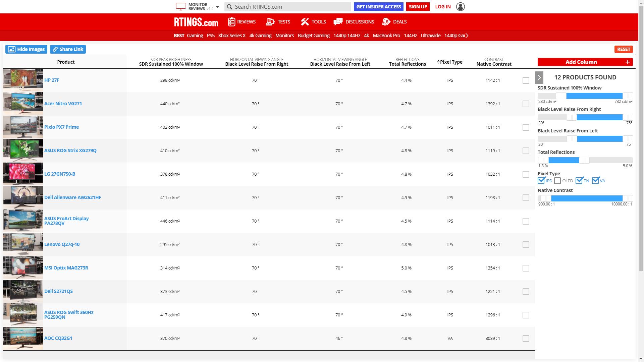Click the Black Level Raise From Left left handle
Viewport: 644px width, 362px height.
(x=572, y=139)
